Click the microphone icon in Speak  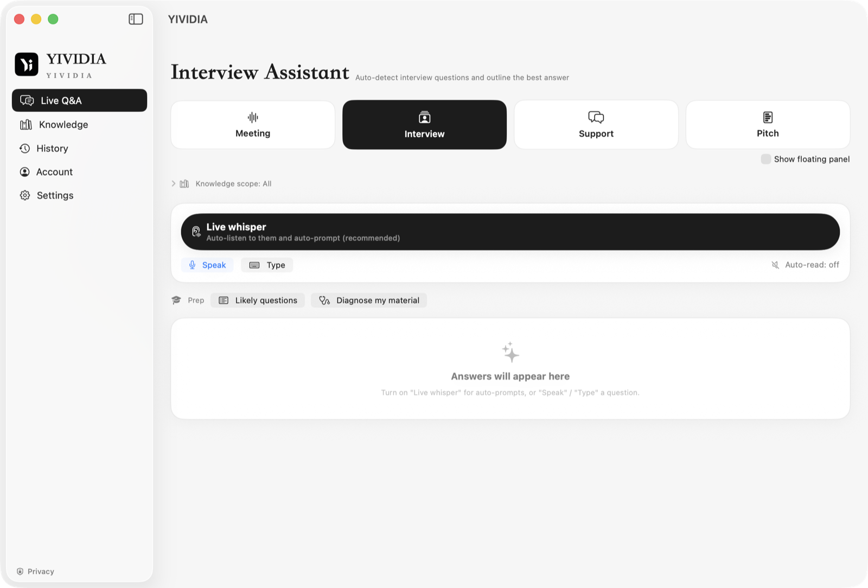192,265
